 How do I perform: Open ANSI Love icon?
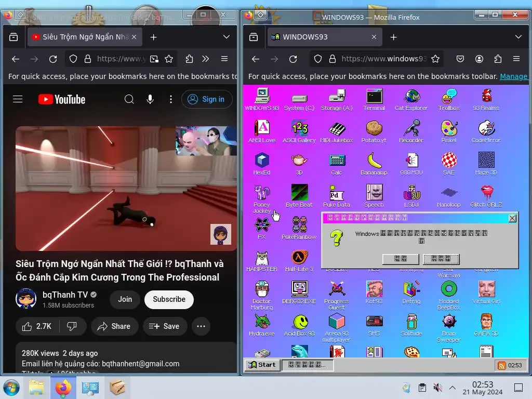click(x=262, y=131)
